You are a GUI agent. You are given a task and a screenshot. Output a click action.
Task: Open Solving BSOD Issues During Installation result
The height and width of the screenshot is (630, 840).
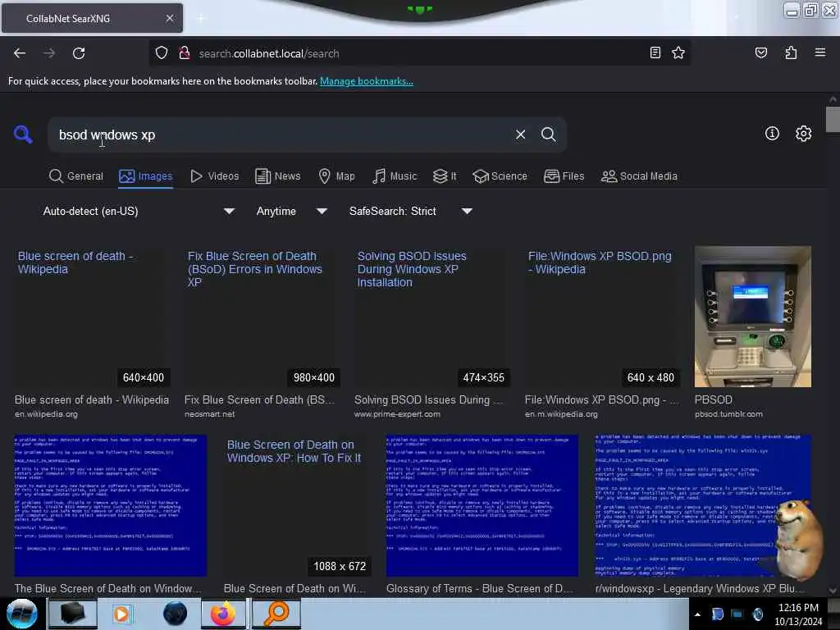[x=431, y=317]
